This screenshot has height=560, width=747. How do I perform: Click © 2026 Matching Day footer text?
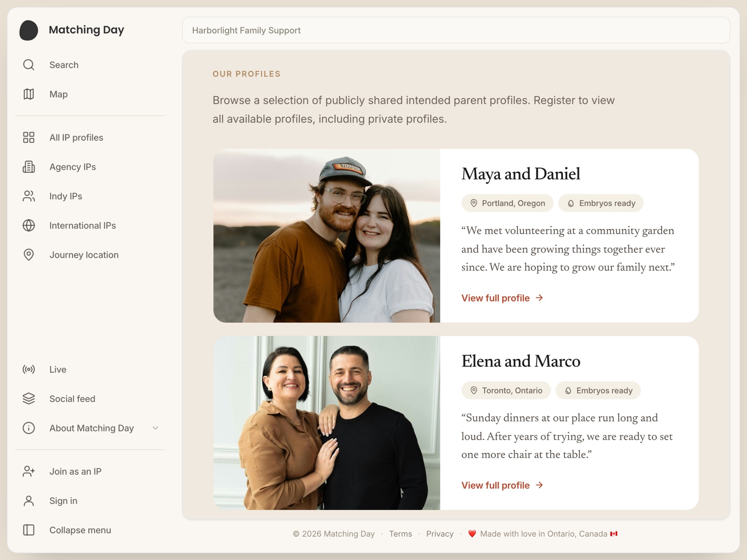pos(334,533)
